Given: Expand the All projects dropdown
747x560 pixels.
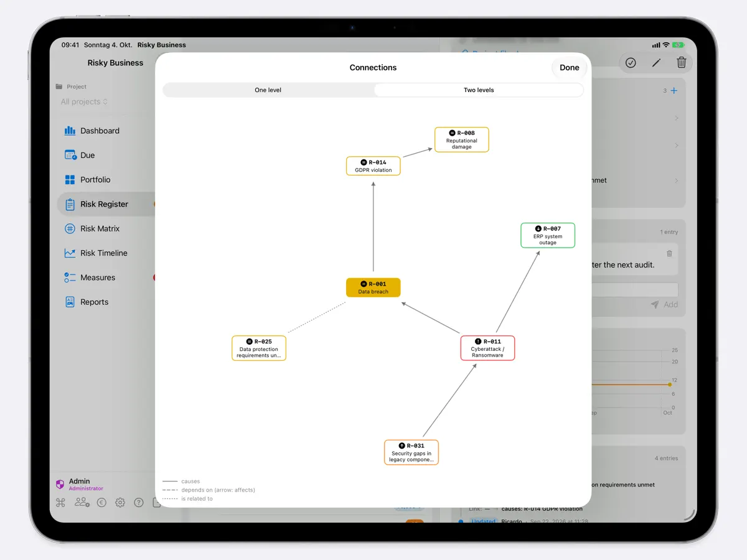Looking at the screenshot, I should [84, 101].
